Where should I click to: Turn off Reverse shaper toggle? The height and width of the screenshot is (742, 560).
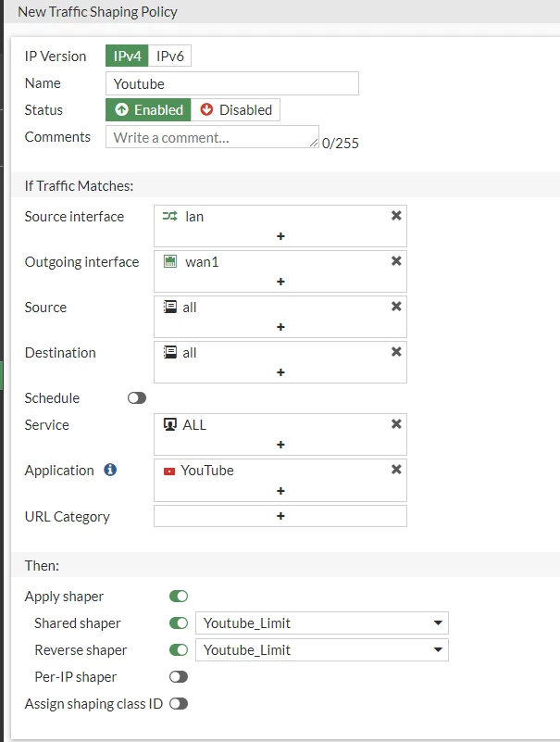[179, 650]
